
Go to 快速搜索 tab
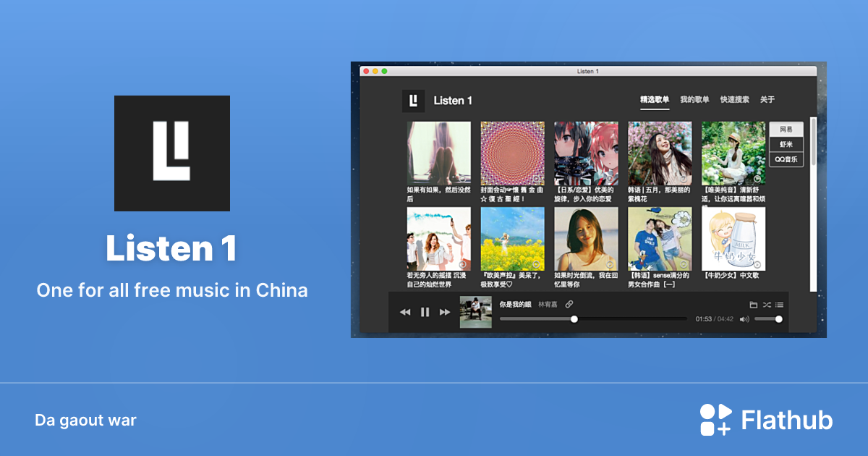pyautogui.click(x=734, y=100)
